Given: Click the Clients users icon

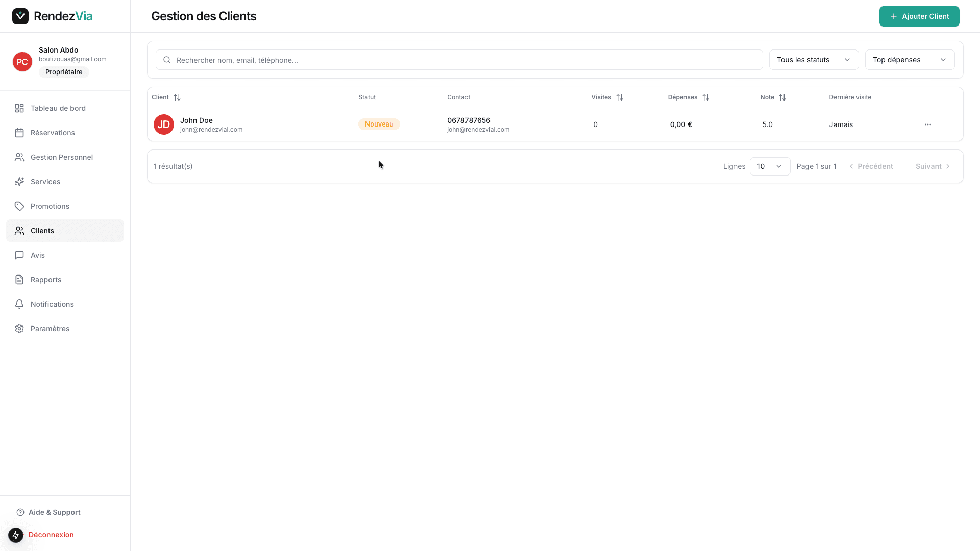Looking at the screenshot, I should point(19,231).
